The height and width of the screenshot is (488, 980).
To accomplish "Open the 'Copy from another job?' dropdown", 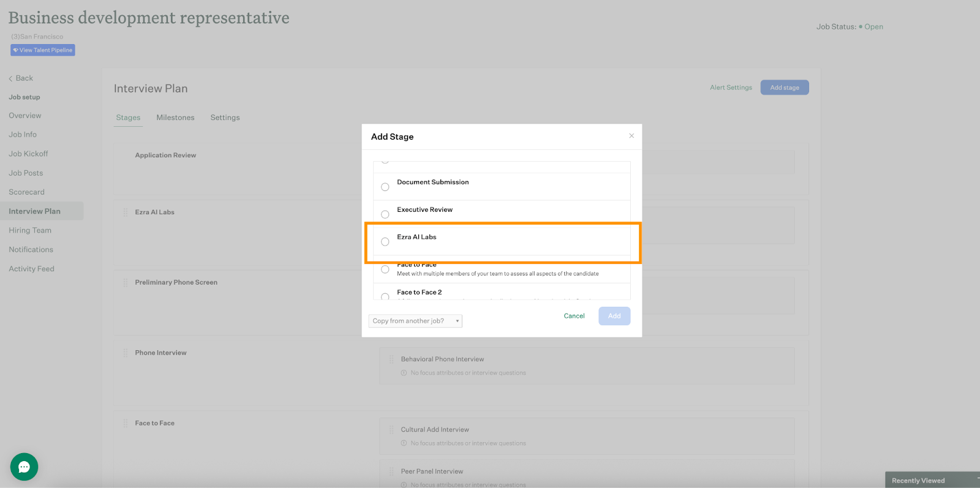I will pyautogui.click(x=415, y=321).
